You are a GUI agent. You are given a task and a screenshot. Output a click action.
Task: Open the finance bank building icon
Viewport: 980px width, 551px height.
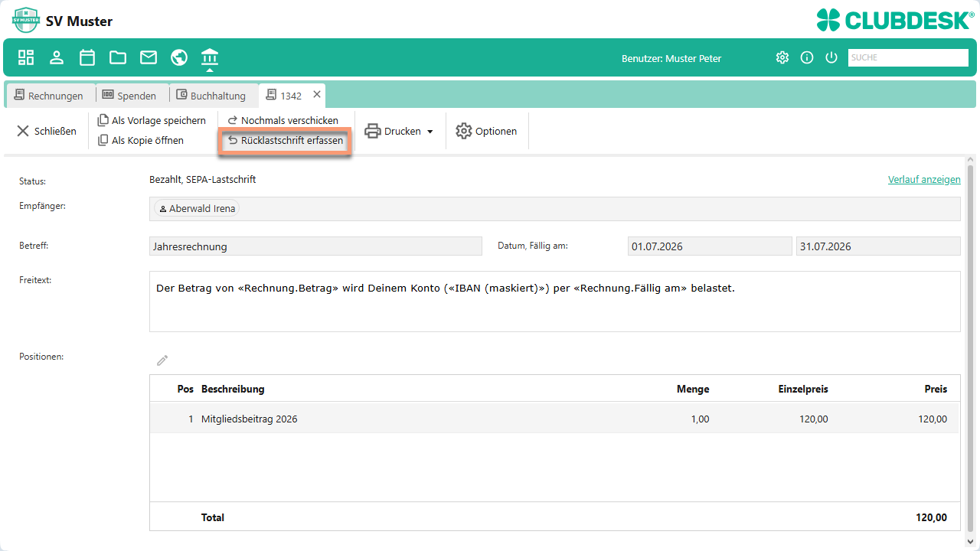(x=210, y=57)
